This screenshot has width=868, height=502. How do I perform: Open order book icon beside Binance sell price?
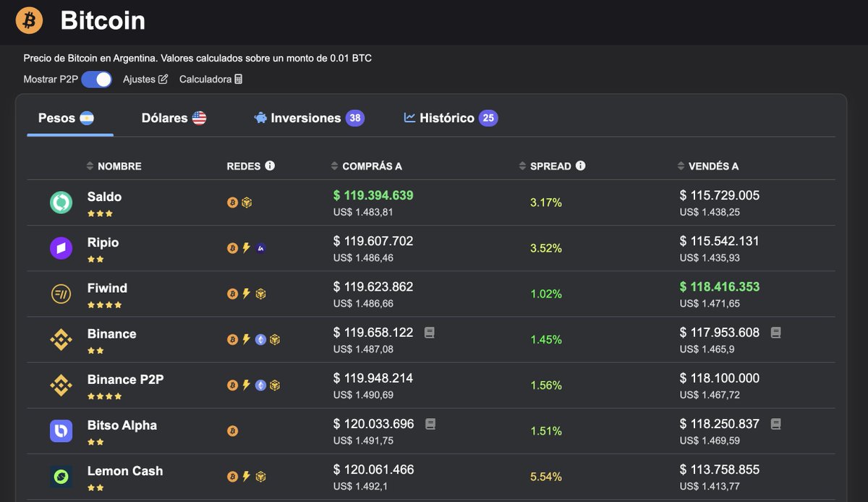point(775,333)
